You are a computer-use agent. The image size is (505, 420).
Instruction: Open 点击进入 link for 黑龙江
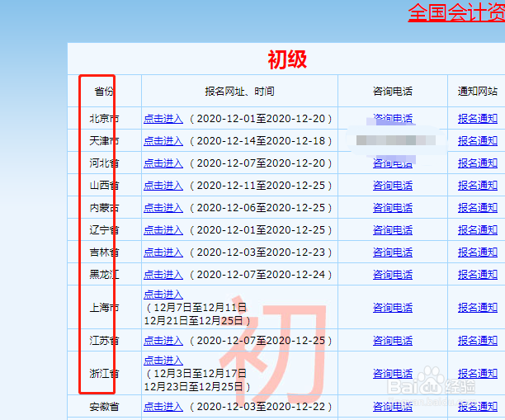pos(163,275)
